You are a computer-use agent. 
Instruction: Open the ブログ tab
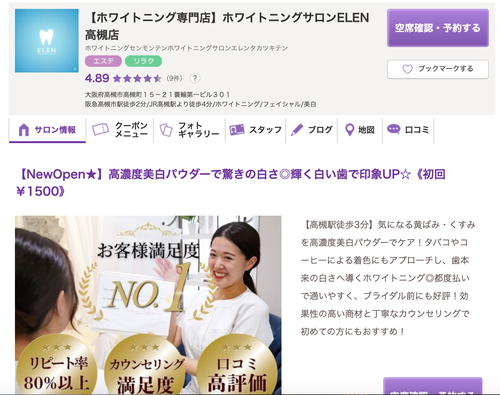311,130
